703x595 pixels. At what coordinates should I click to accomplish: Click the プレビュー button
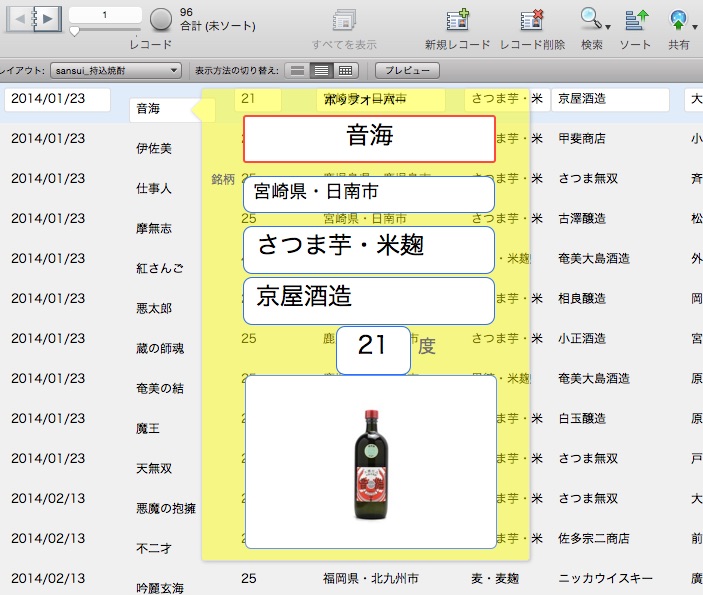tap(407, 70)
